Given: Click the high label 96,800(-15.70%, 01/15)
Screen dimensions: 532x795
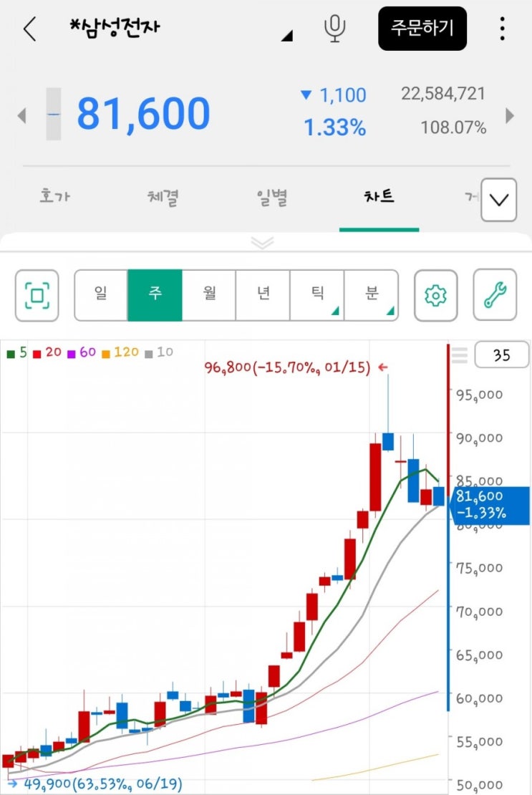Looking at the screenshot, I should (x=288, y=367).
